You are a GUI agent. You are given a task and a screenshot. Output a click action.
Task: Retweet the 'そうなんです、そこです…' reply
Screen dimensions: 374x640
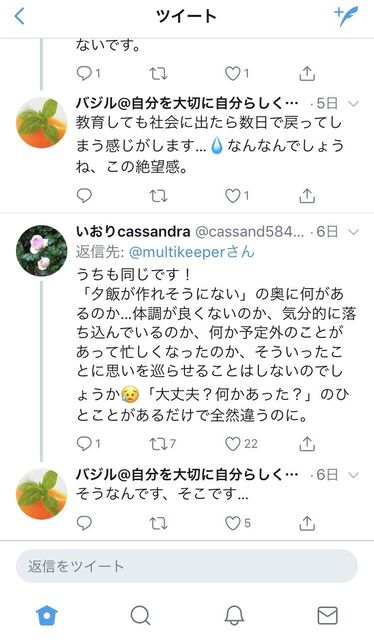pyautogui.click(x=158, y=523)
